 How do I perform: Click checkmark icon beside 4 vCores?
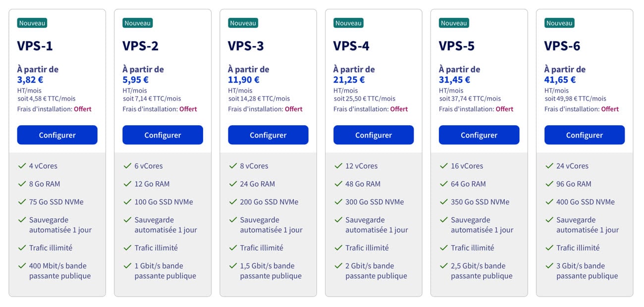coord(22,166)
